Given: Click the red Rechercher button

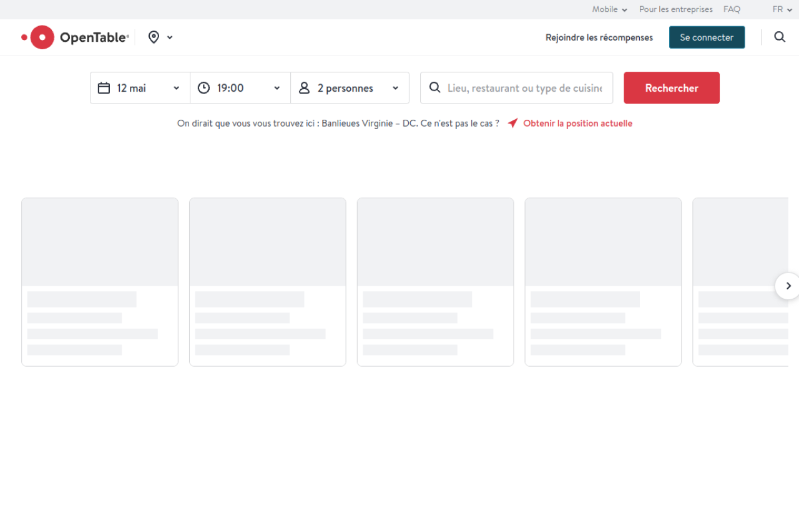Looking at the screenshot, I should tap(672, 88).
